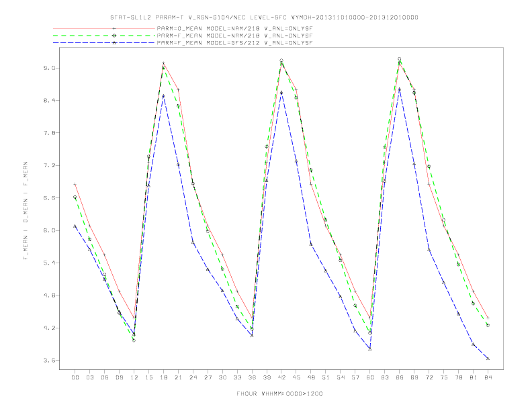The width and height of the screenshot is (532, 411).
Task: Select the PARM=O_MEAN MODEL=NAM/218 legend entry
Action: 234,28
